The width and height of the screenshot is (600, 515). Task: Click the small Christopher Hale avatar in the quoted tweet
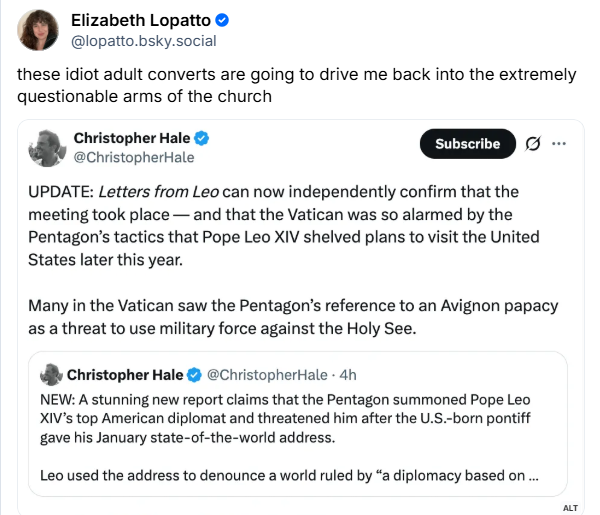point(51,375)
